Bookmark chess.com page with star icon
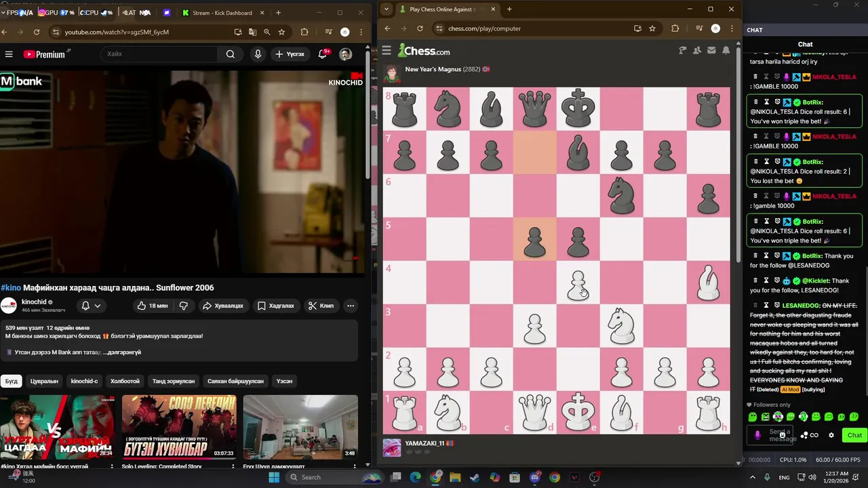Screen dimensions: 868x488 652,28
